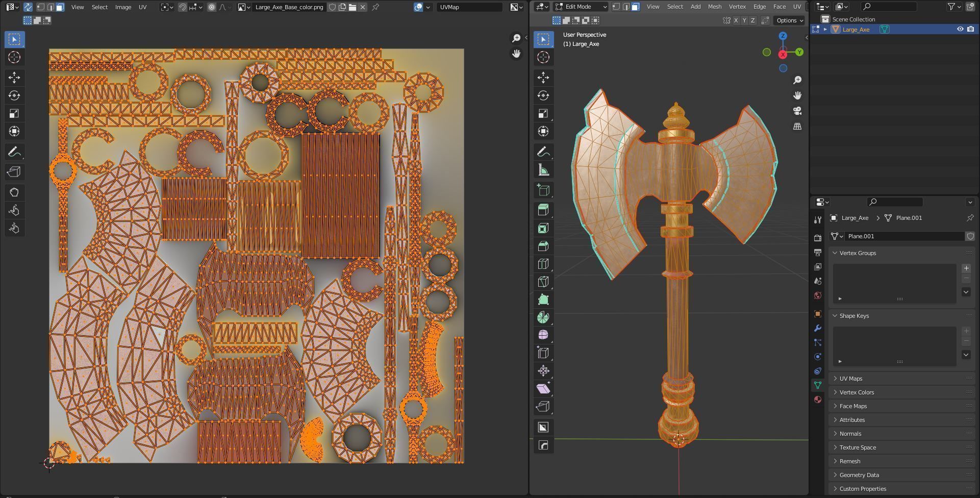The image size is (980, 498).
Task: Select the Rip Region tool in 3D viewport
Action: click(543, 406)
